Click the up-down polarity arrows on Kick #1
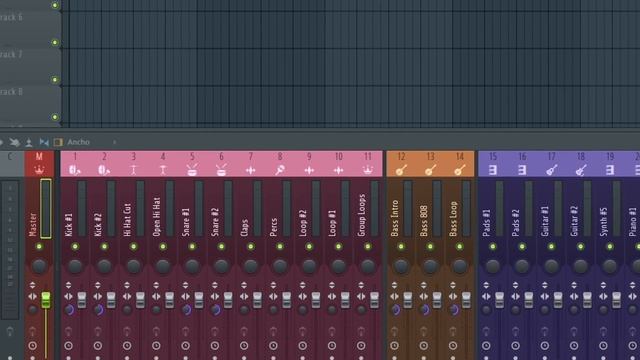640x360 pixels. tap(68, 285)
